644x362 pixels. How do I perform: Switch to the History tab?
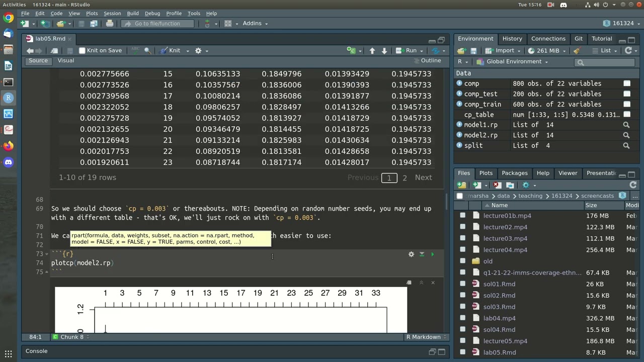[512, 39]
